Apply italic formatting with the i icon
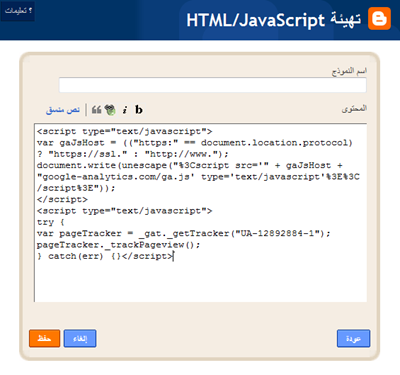Screen dimensions: 400x375 (x=125, y=110)
